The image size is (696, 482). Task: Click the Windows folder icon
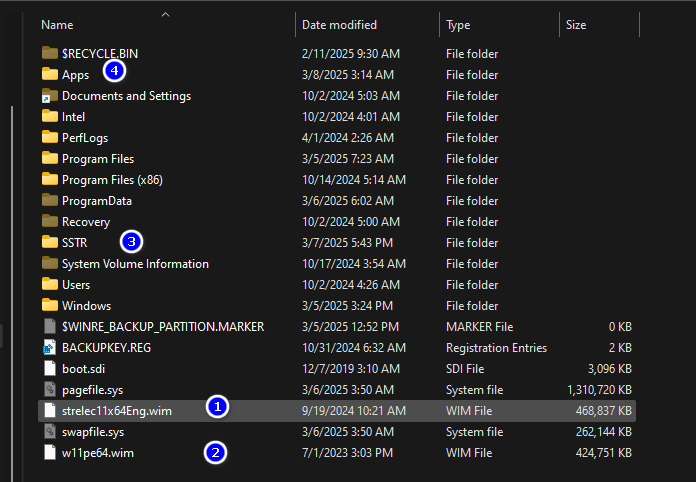(x=50, y=305)
